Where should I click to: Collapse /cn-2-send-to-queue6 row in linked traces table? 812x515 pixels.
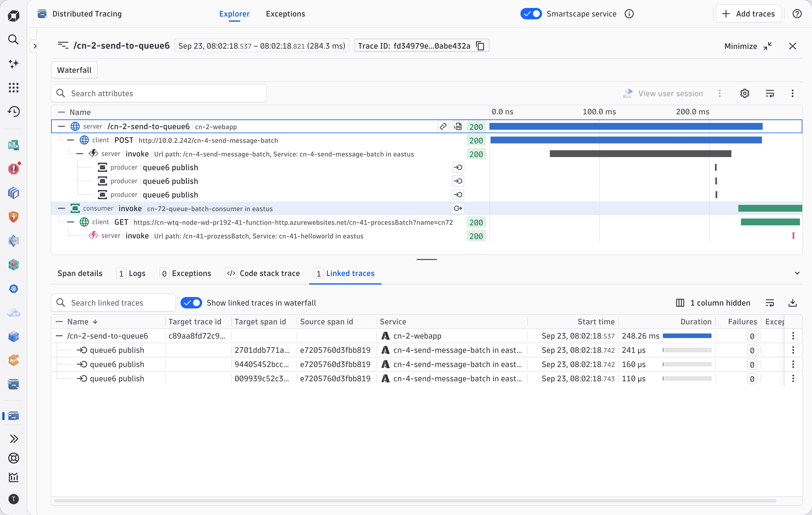(59, 336)
